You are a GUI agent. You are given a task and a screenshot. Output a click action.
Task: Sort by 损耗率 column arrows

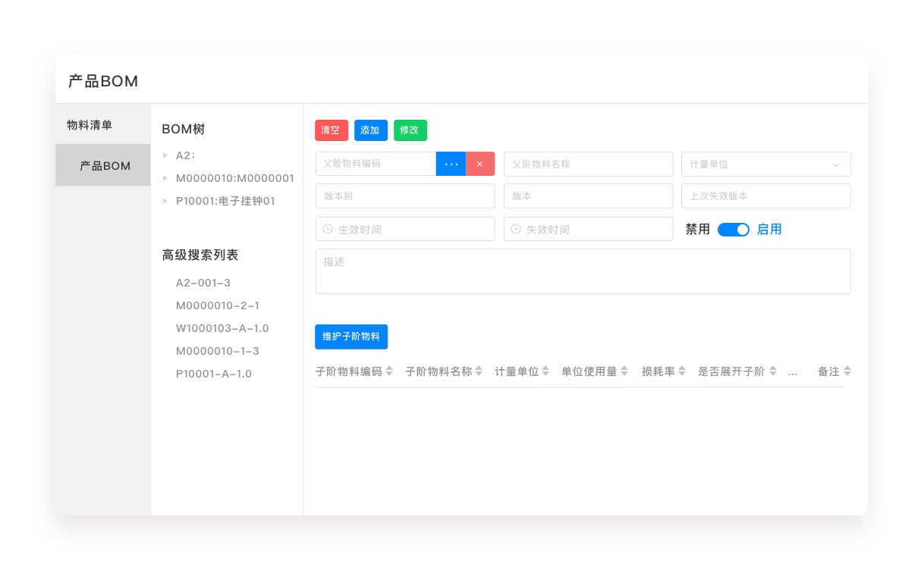tap(682, 371)
